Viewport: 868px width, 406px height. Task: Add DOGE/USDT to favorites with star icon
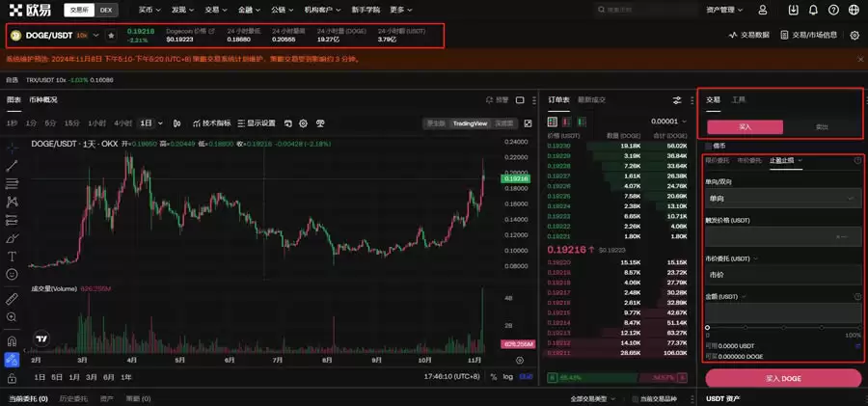click(111, 35)
